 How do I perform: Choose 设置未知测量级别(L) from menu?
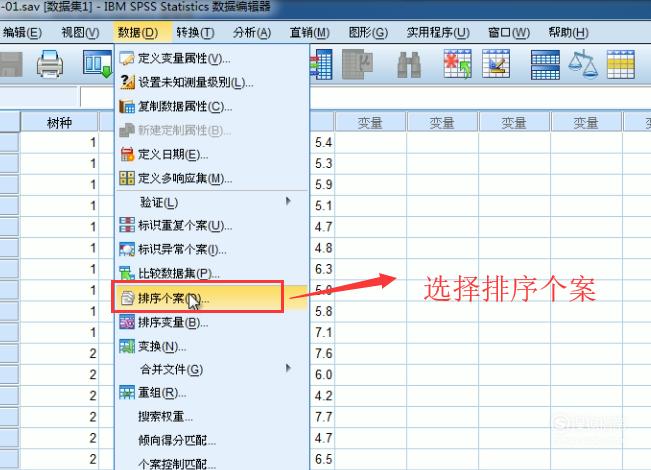212,83
